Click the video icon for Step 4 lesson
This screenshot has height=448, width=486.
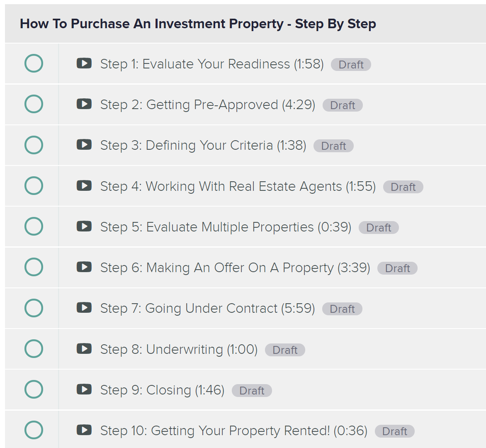(84, 186)
